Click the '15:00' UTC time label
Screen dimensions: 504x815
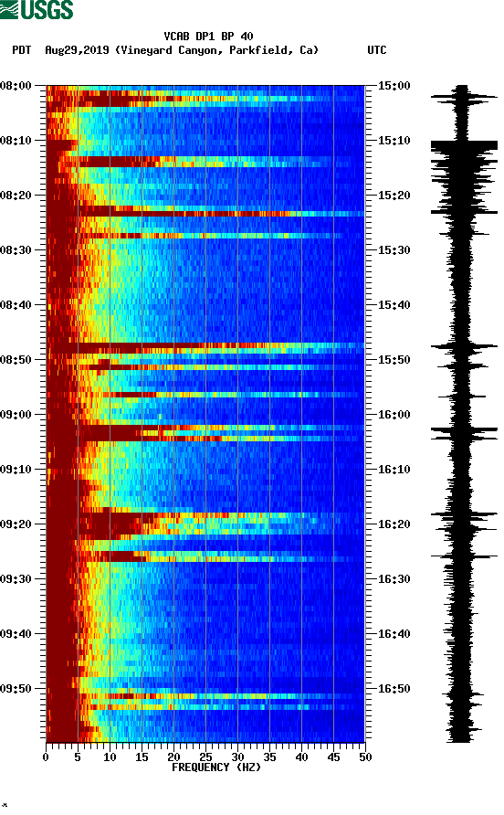coord(394,86)
